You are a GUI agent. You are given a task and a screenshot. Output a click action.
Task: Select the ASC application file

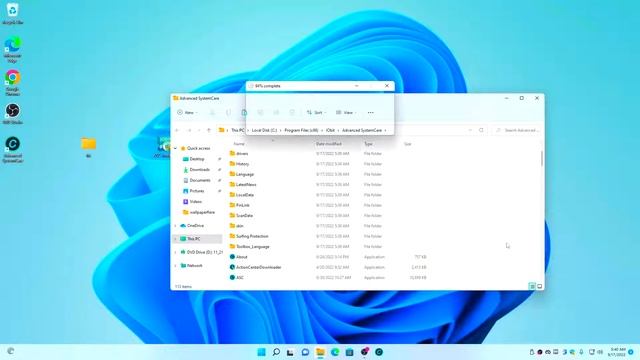(x=240, y=278)
